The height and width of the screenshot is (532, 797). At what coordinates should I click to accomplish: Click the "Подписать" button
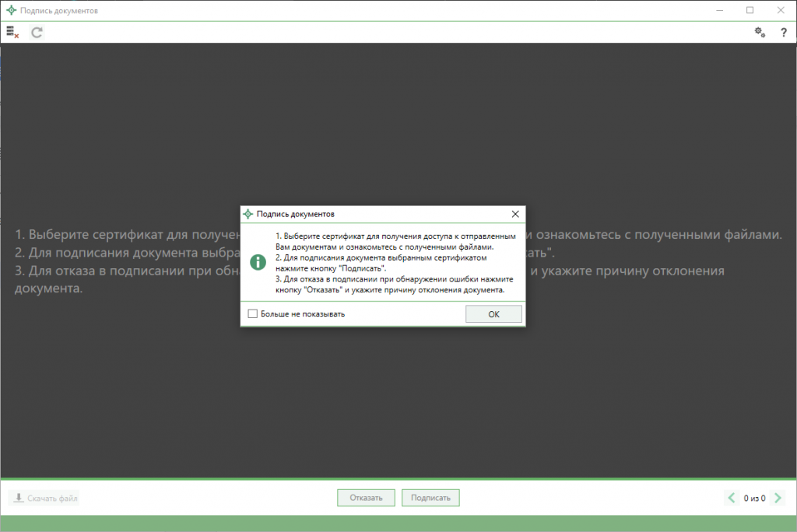(430, 498)
